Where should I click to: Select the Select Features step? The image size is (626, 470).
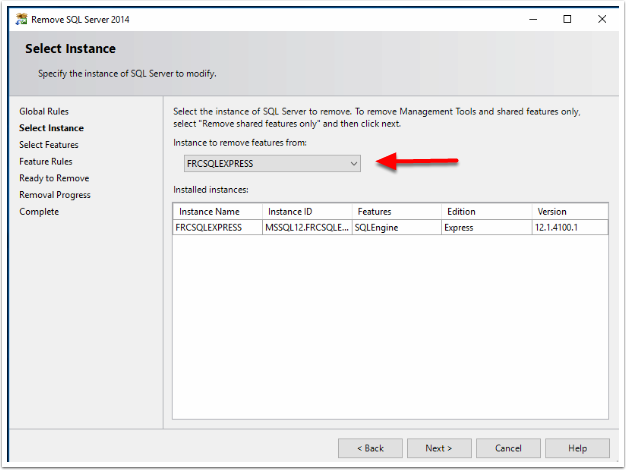[x=49, y=145]
